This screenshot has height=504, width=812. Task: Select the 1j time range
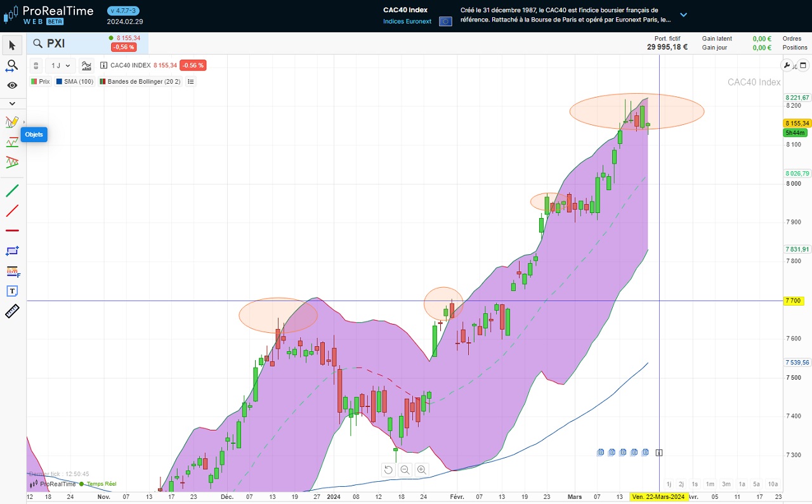669,484
